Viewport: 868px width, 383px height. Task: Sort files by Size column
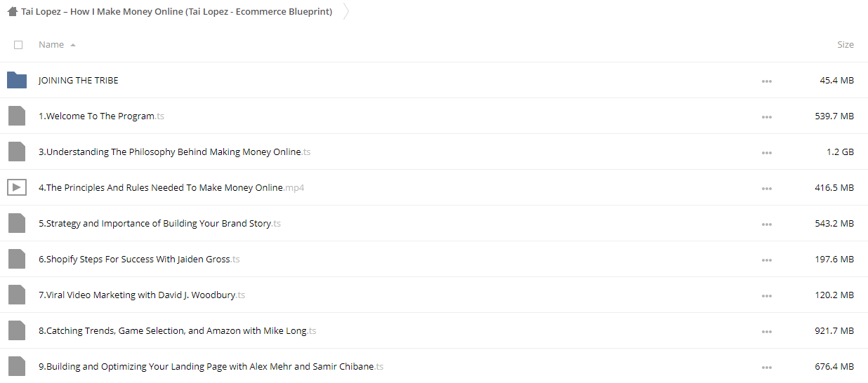click(x=846, y=44)
